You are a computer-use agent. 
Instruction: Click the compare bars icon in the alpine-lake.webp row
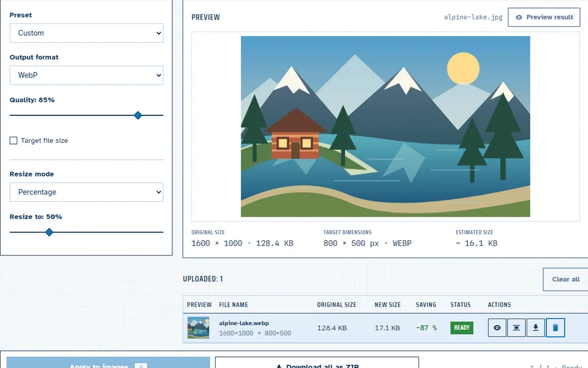coord(516,328)
